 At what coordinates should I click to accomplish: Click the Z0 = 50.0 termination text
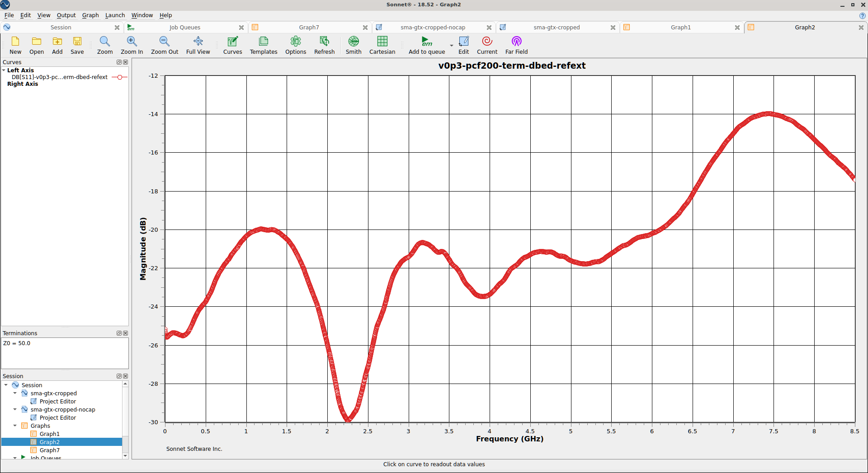tap(17, 343)
